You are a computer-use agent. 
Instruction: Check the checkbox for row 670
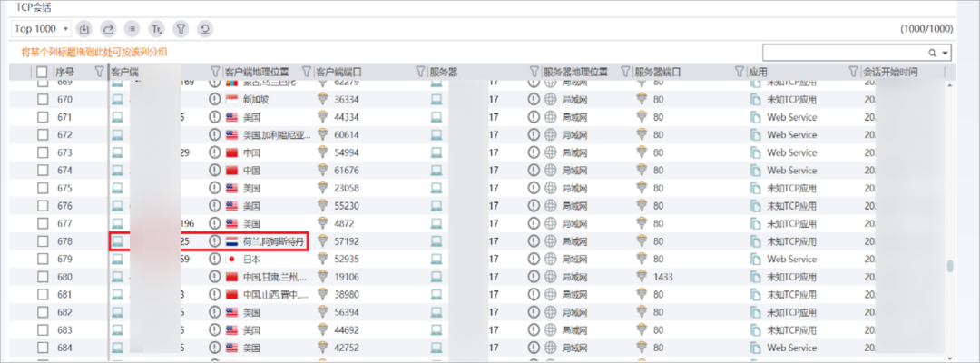[x=43, y=99]
